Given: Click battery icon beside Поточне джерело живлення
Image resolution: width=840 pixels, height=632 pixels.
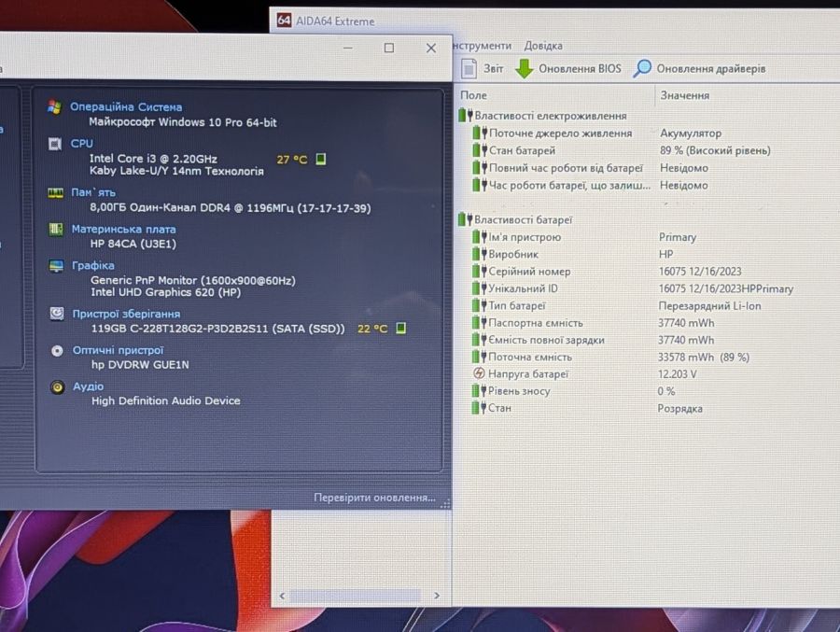Looking at the screenshot, I should tap(480, 133).
